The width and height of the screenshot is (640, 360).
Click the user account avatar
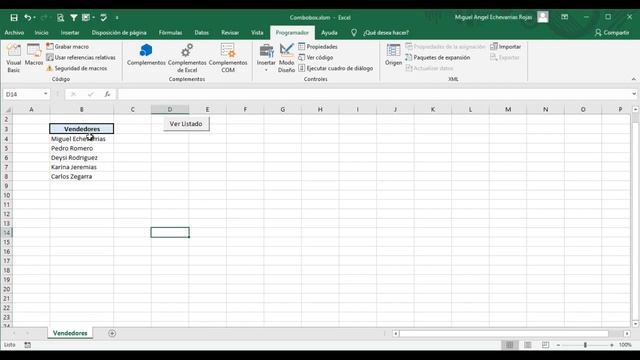tap(543, 17)
